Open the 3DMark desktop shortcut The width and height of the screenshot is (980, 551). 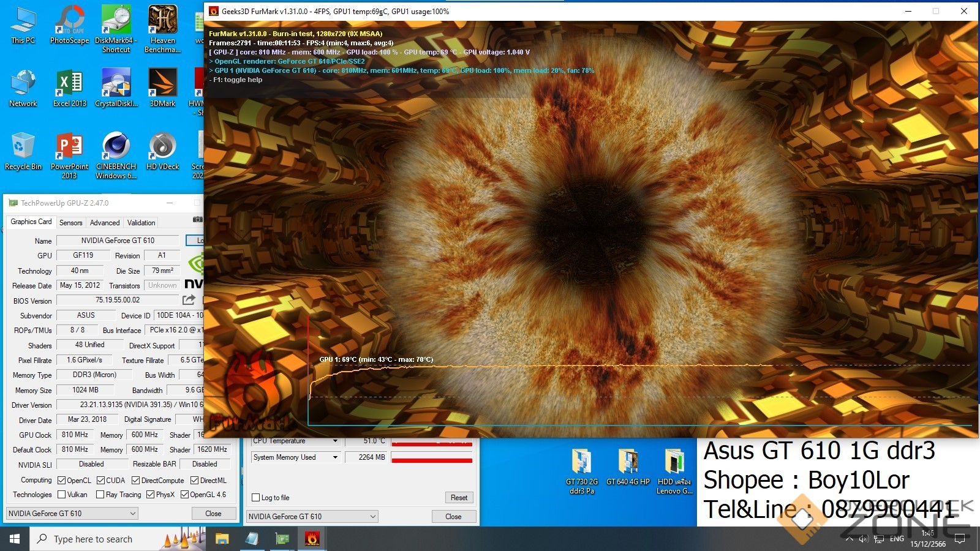tap(162, 87)
